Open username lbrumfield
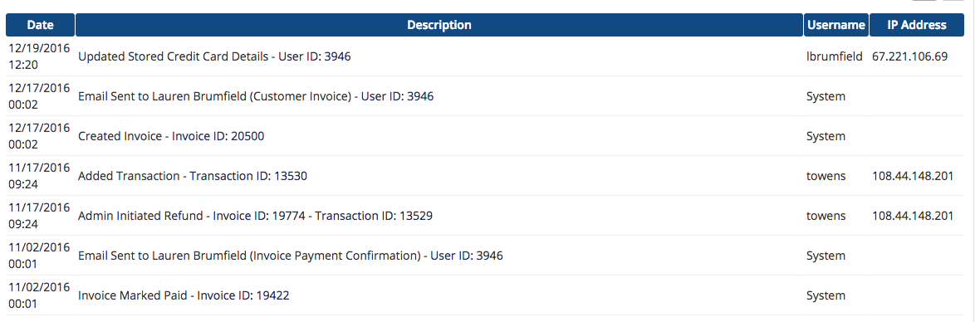This screenshot has width=980, height=322. tap(835, 56)
